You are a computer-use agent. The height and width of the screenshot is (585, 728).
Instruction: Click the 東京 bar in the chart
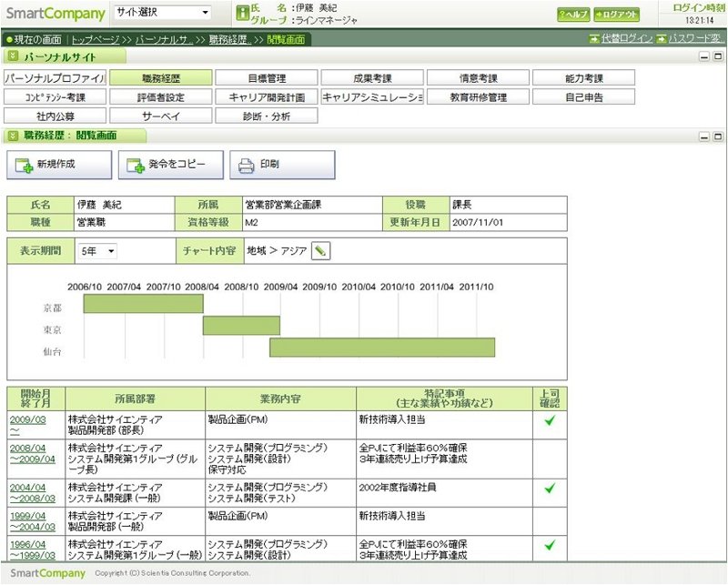(241, 326)
